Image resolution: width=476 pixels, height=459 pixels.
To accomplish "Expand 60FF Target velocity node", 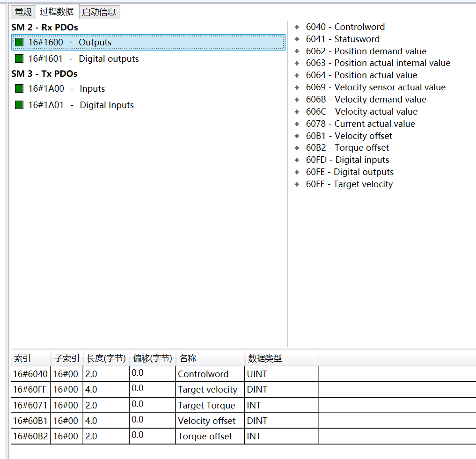I will coord(297,184).
